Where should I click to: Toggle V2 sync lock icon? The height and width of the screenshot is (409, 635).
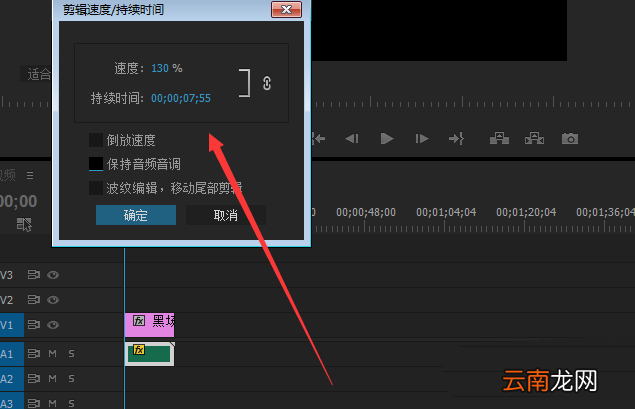34,300
